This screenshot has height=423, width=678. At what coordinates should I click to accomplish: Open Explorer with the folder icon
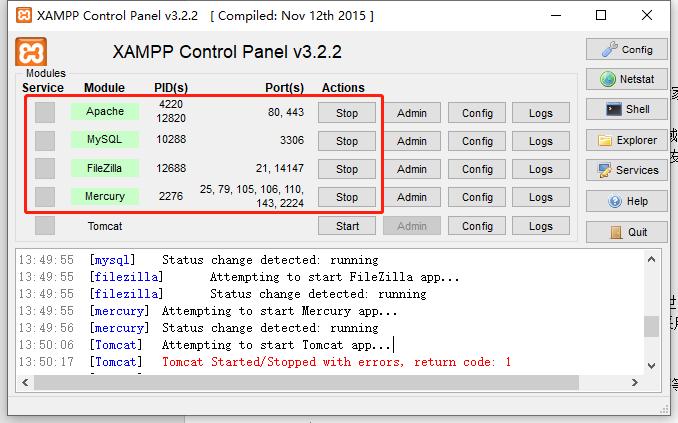627,140
